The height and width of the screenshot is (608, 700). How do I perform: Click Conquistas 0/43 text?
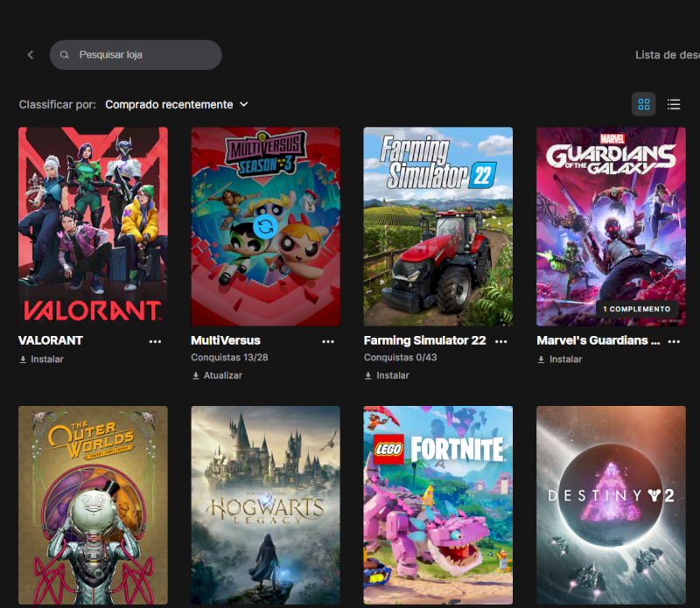(x=401, y=357)
